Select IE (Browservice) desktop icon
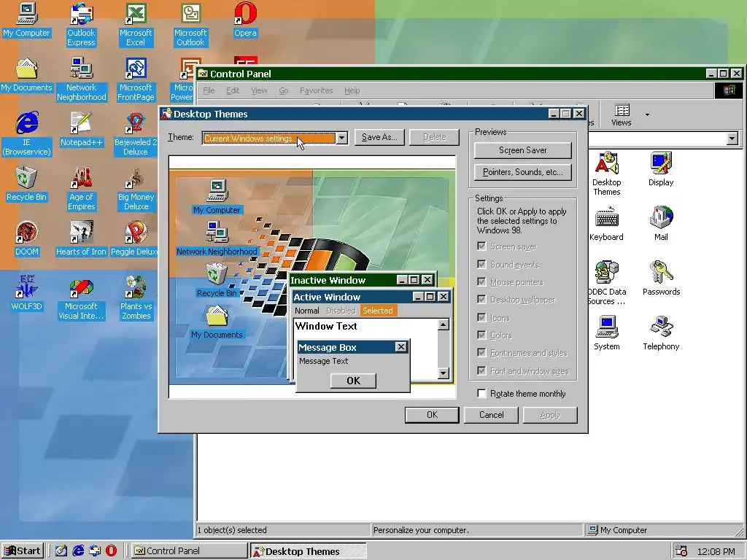This screenshot has height=560, width=747. coord(27,133)
